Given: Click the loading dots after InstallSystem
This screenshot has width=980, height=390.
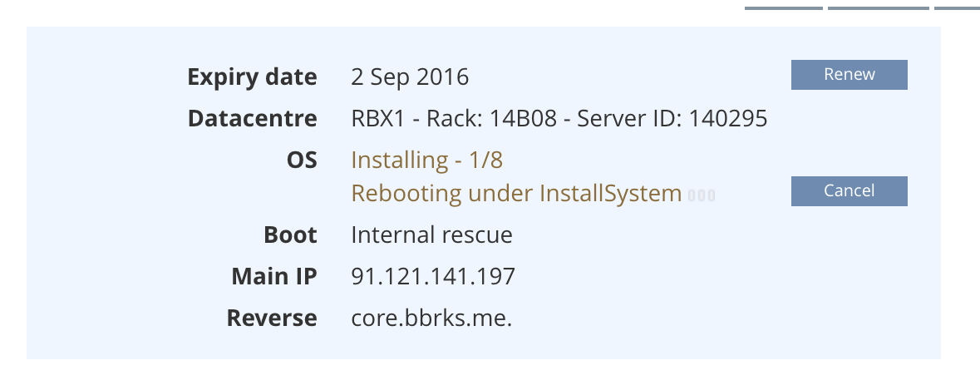Looking at the screenshot, I should coord(701,196).
